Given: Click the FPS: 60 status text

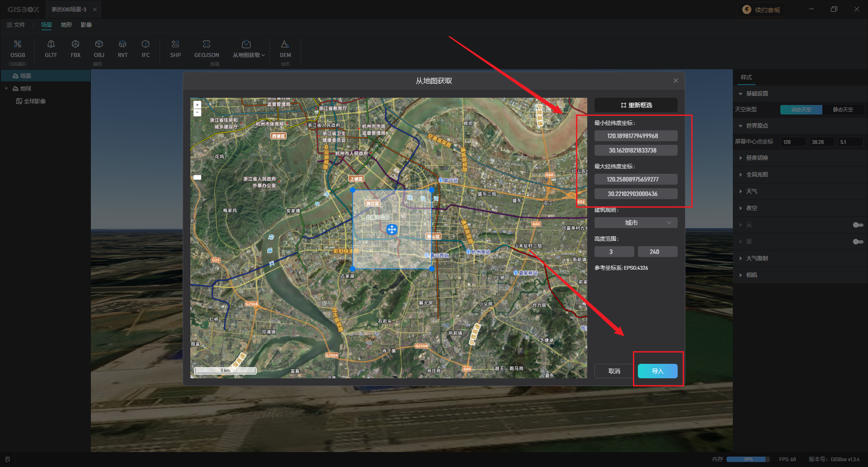Looking at the screenshot, I should pyautogui.click(x=787, y=459).
